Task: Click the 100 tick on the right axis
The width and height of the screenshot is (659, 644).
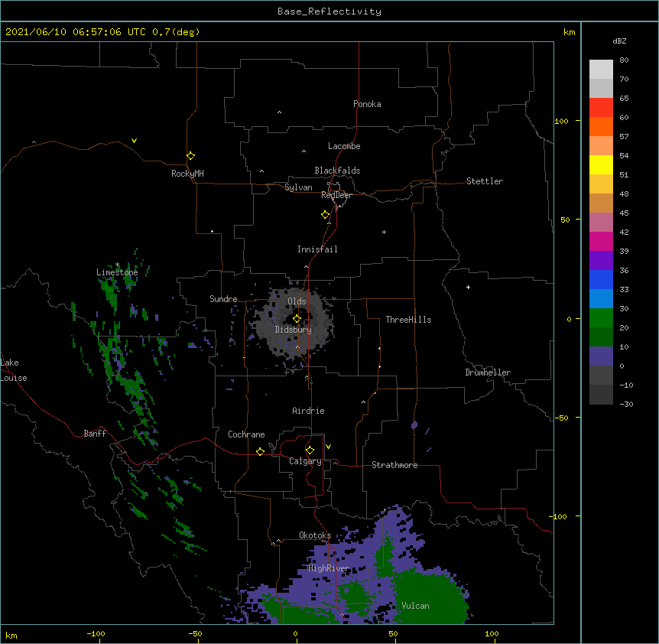Action: click(561, 121)
